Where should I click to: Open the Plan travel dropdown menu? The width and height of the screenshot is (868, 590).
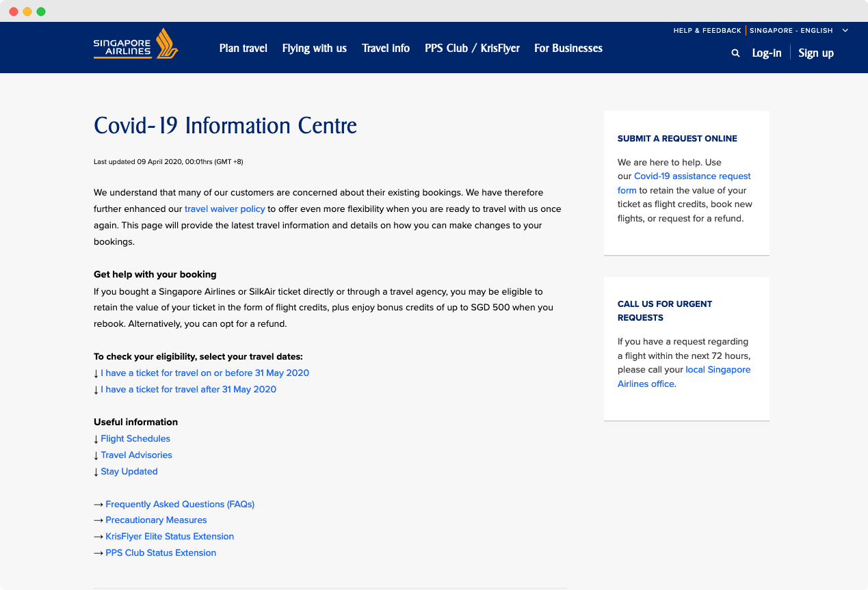coord(244,48)
